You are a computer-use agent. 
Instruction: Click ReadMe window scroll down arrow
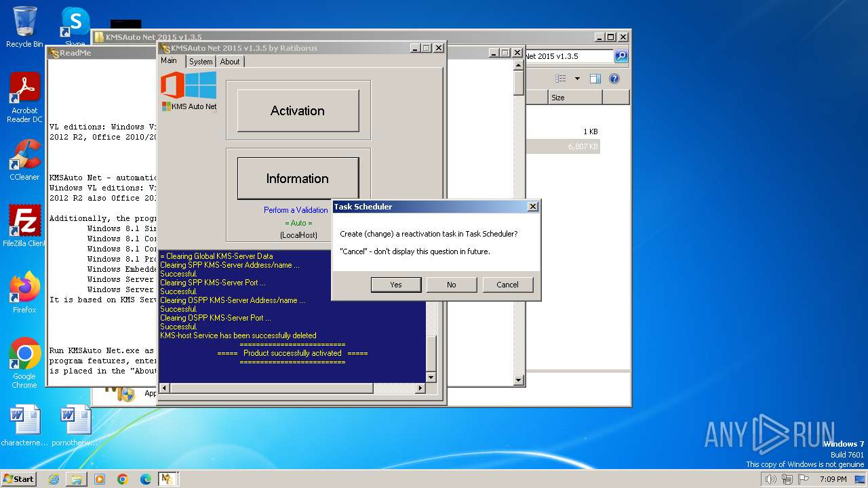click(x=519, y=380)
